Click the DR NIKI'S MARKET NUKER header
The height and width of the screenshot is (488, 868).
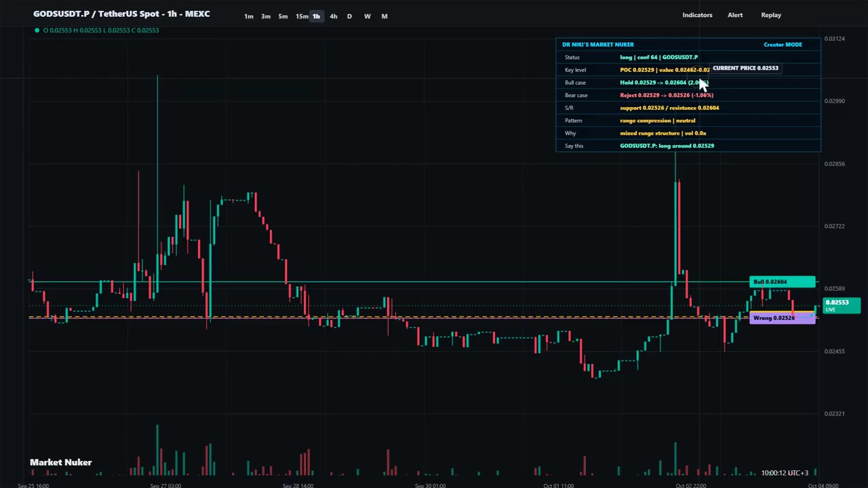click(598, 45)
